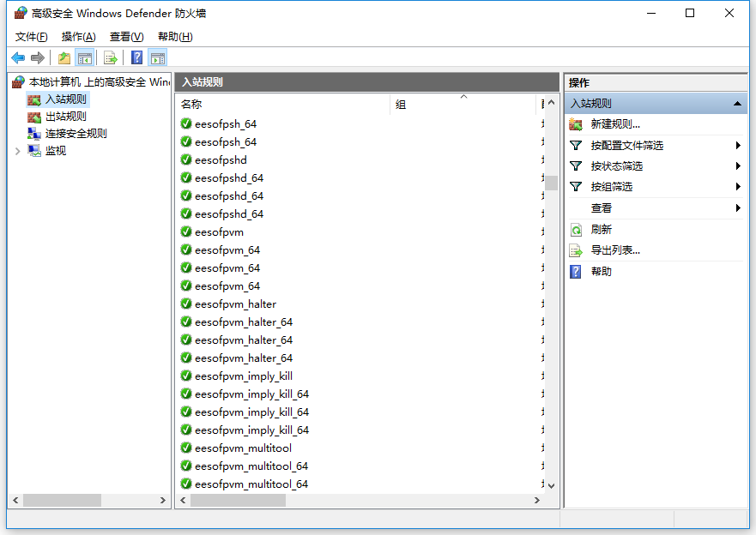Click the funnel icon for 按组筛选
Viewport: 756px width, 535px height.
click(576, 187)
